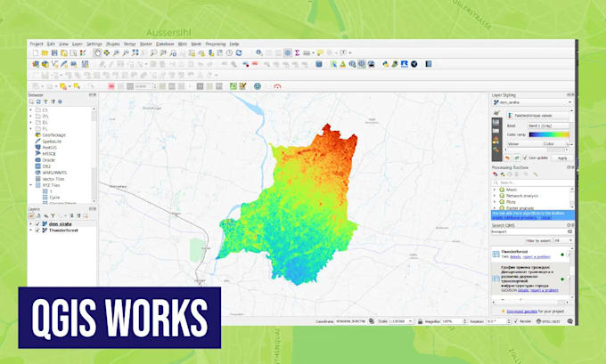This screenshot has width=606, height=364.
Task: Toggle visibility of the Thunderforest layer
Action: tap(37, 230)
